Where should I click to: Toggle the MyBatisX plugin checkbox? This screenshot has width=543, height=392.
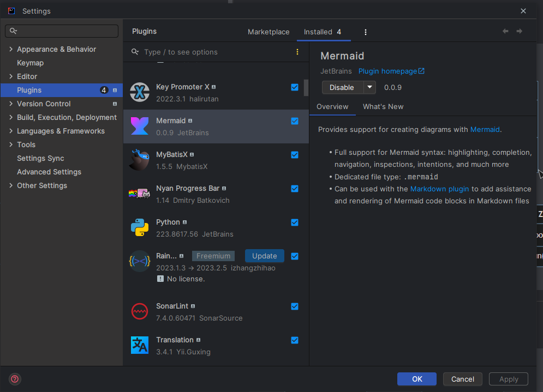(295, 155)
